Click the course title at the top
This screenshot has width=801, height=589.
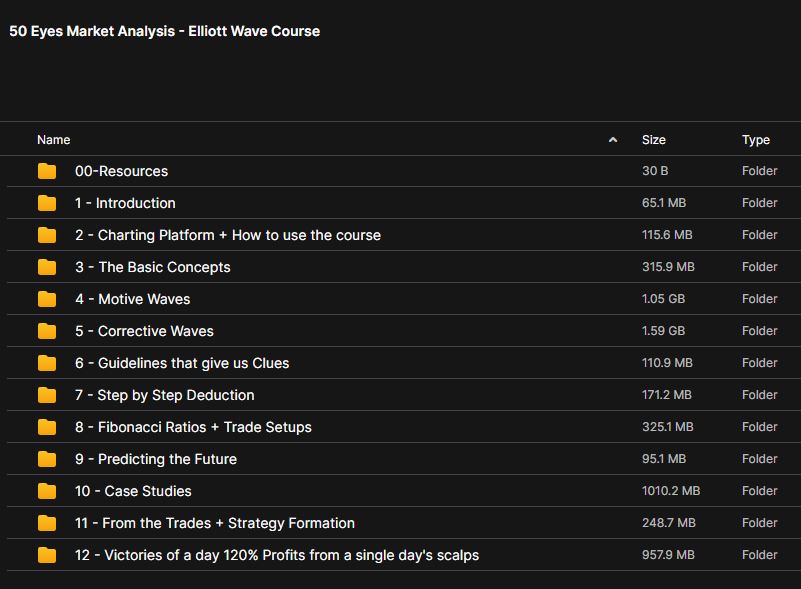pos(164,31)
